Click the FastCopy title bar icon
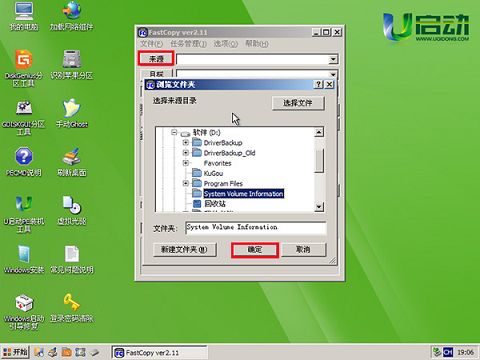Viewport: 480px width, 360px height. point(143,33)
